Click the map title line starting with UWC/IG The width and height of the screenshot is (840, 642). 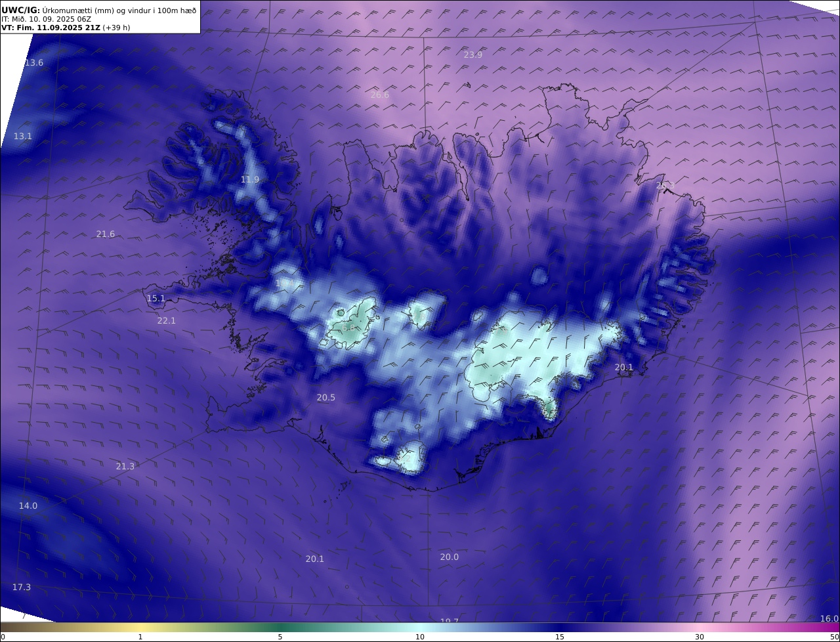[x=99, y=10]
